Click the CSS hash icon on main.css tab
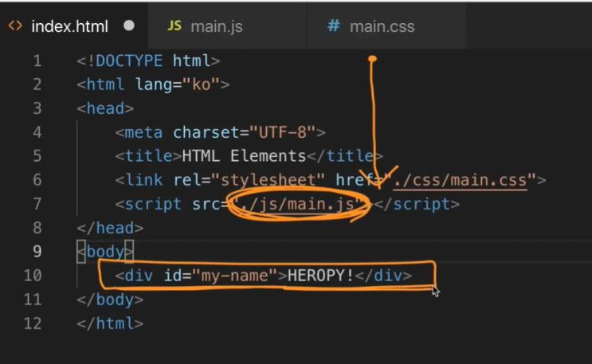The width and height of the screenshot is (592, 364). coord(333,25)
